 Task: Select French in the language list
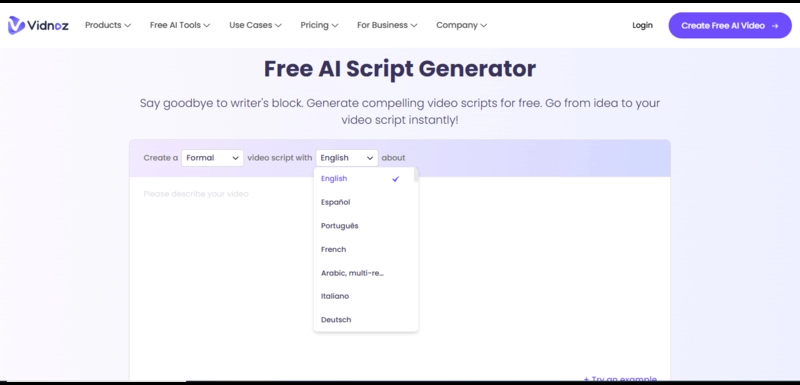(x=366, y=249)
